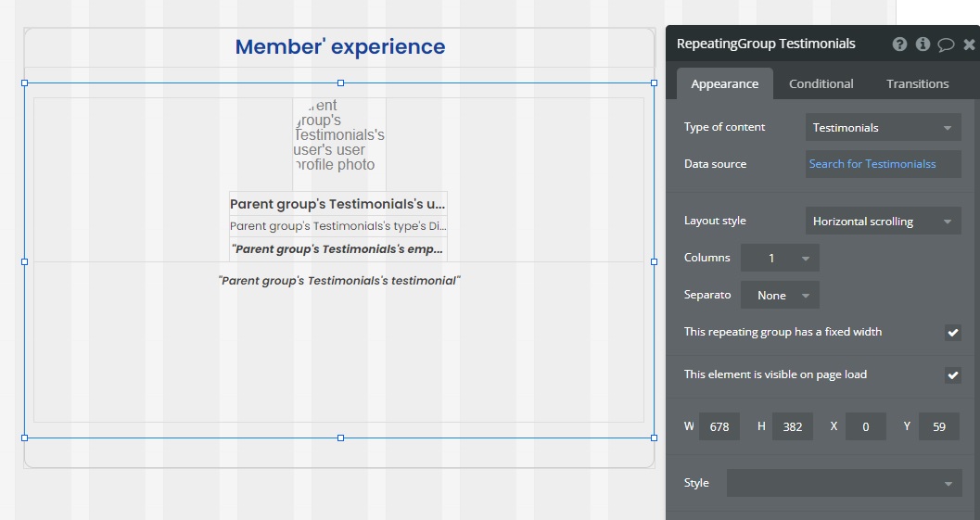The image size is (980, 520).
Task: Open the Transitions tab
Action: [917, 83]
